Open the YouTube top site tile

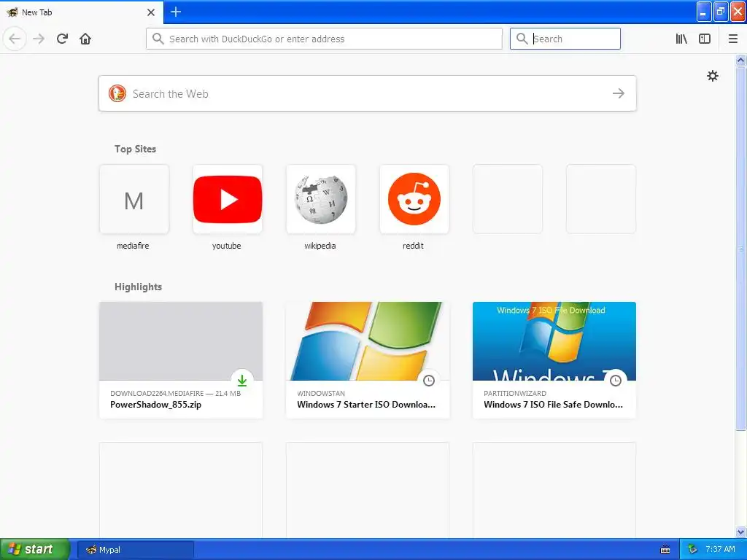228,199
